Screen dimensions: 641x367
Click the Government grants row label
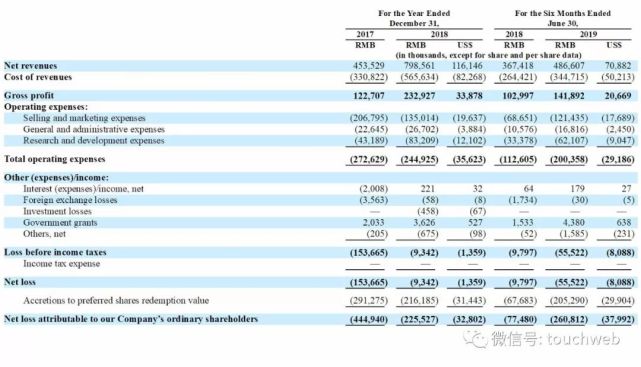60,223
